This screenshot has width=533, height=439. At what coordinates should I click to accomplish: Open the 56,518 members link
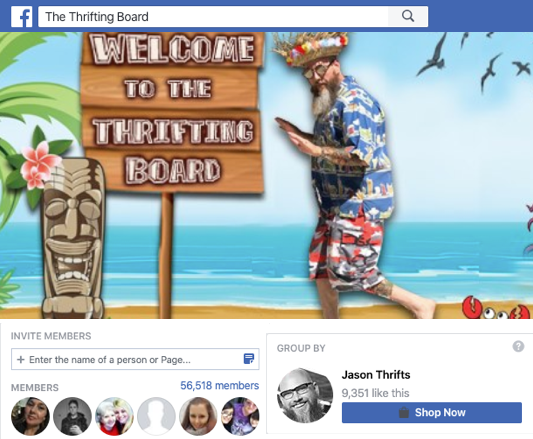coord(220,385)
